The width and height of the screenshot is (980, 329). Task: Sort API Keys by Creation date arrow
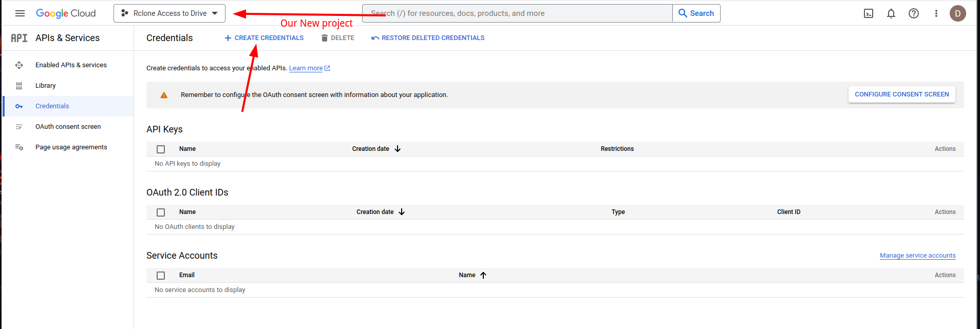coord(398,149)
